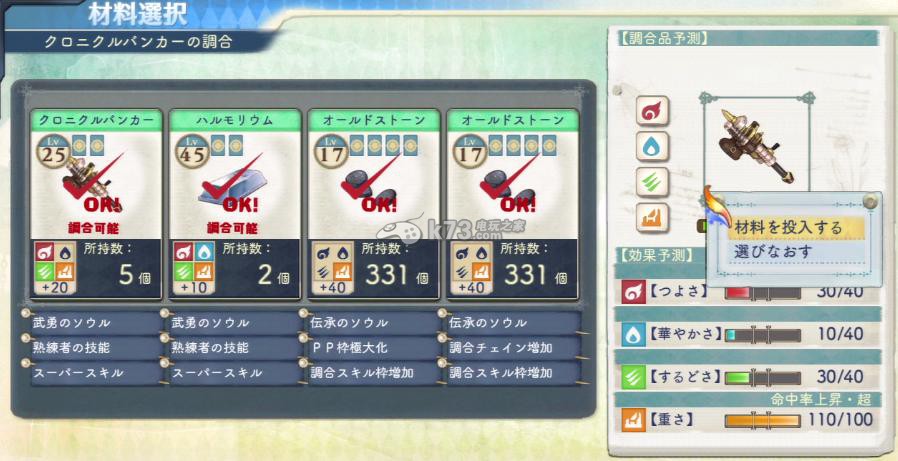Click the orange weight element icon beside weapon preview
Screen dimensions: 898x461
click(x=652, y=218)
